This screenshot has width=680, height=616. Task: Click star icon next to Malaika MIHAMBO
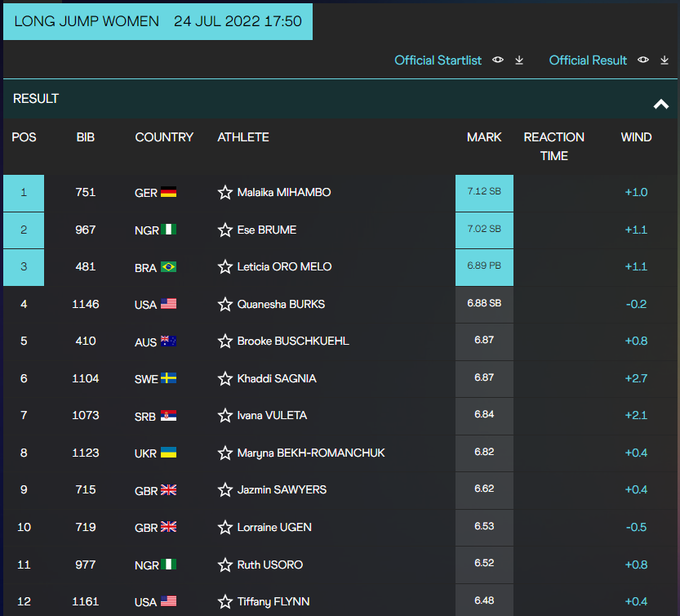click(x=225, y=193)
